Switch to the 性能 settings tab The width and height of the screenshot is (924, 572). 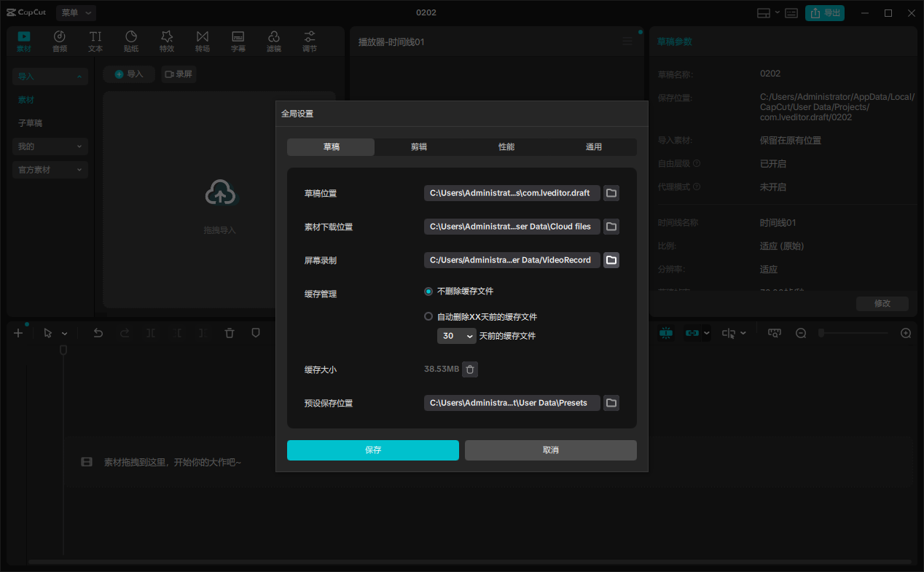tap(506, 147)
